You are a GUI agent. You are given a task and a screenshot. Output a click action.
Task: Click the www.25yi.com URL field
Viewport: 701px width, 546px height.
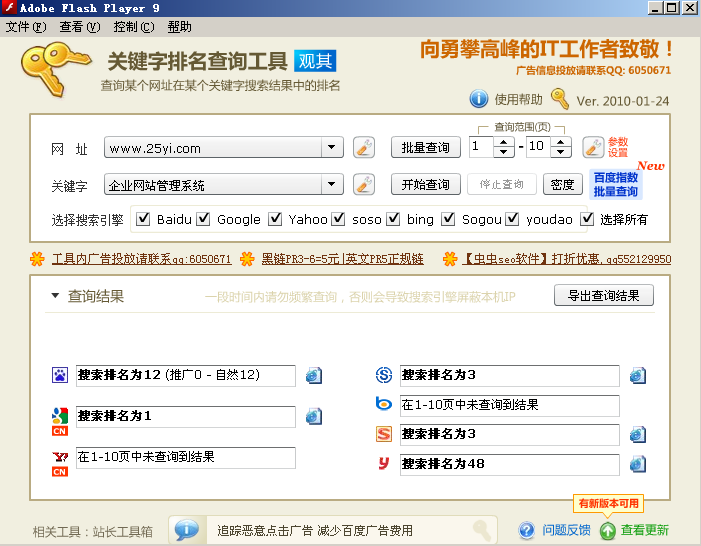coord(213,147)
